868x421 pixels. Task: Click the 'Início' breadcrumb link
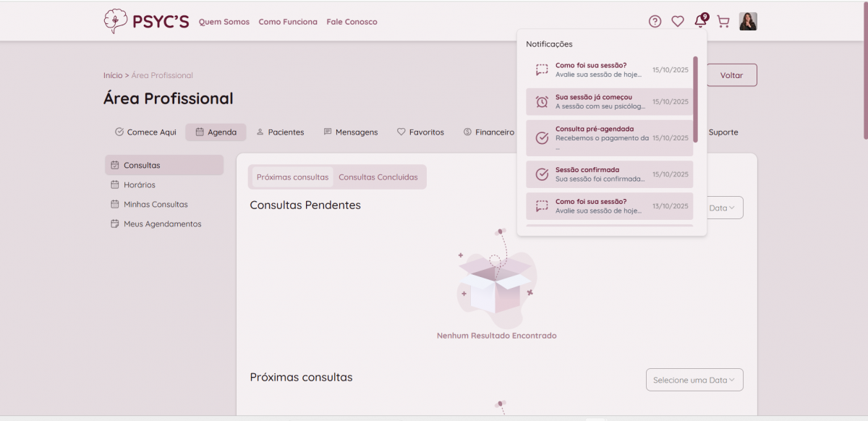pos(113,75)
